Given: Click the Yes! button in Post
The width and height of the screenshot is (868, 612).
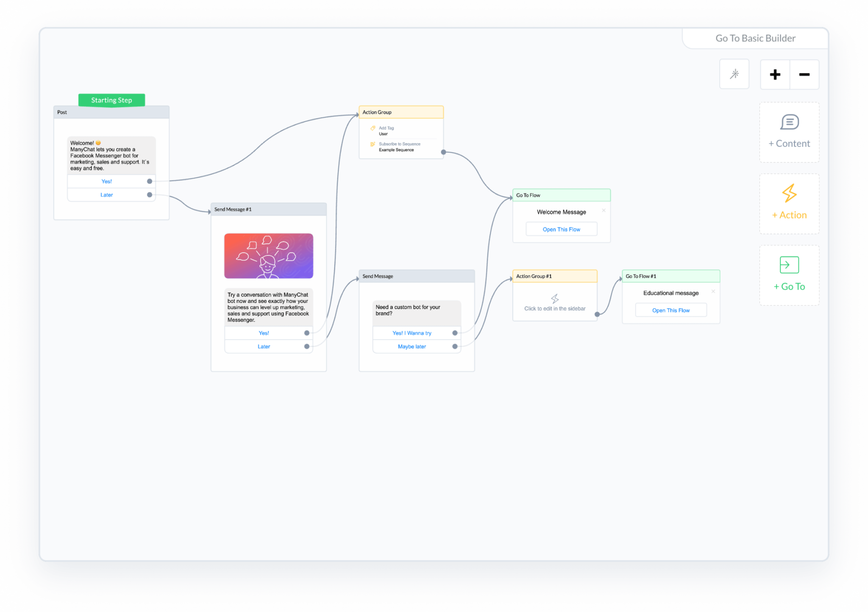Looking at the screenshot, I should (x=106, y=182).
